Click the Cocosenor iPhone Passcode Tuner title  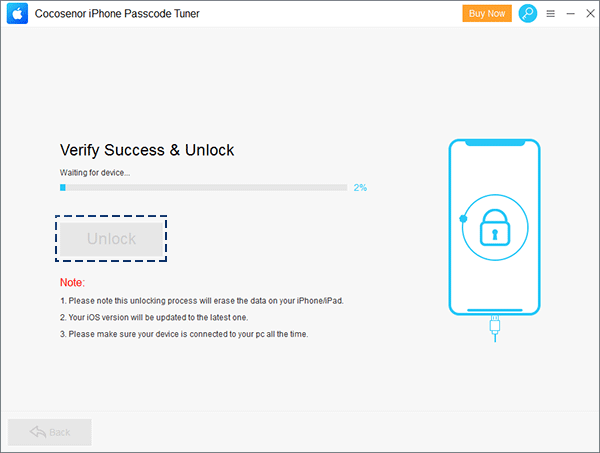[117, 14]
